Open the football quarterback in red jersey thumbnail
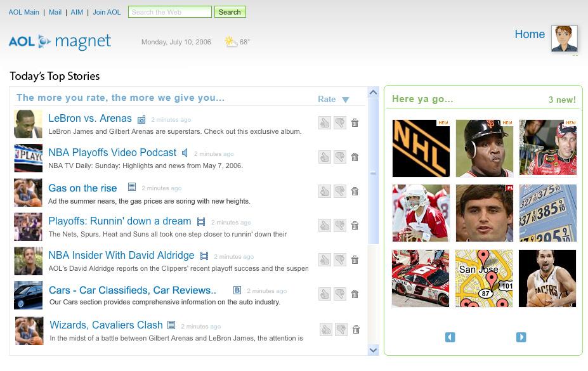Viewport: 588px width, 371px height. tap(421, 213)
